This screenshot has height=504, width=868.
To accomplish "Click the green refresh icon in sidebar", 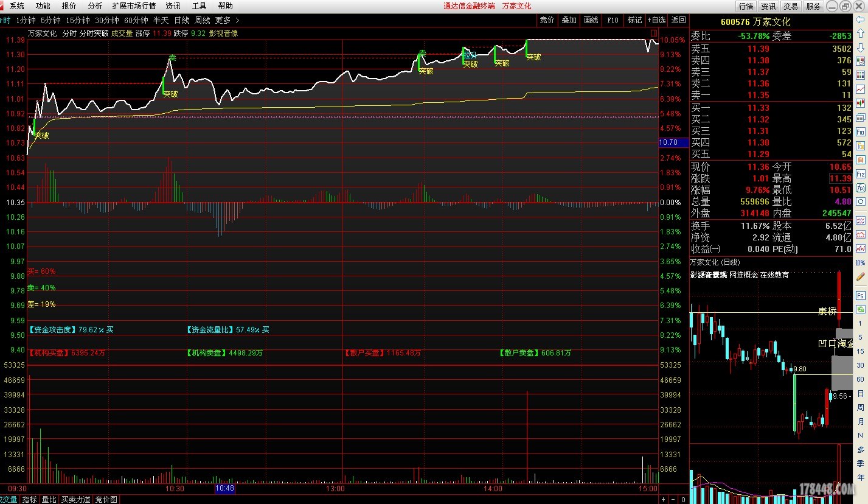I will pyautogui.click(x=861, y=309).
